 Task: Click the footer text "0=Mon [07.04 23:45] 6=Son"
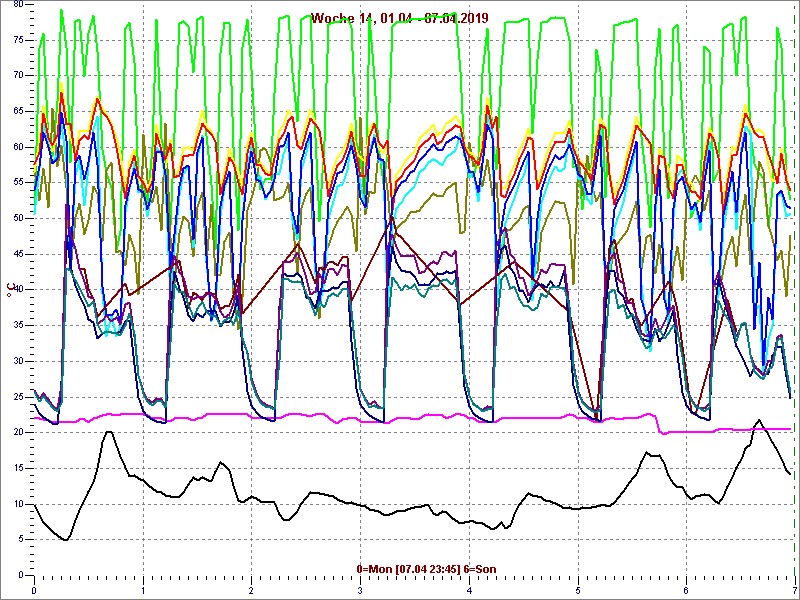pyautogui.click(x=426, y=569)
